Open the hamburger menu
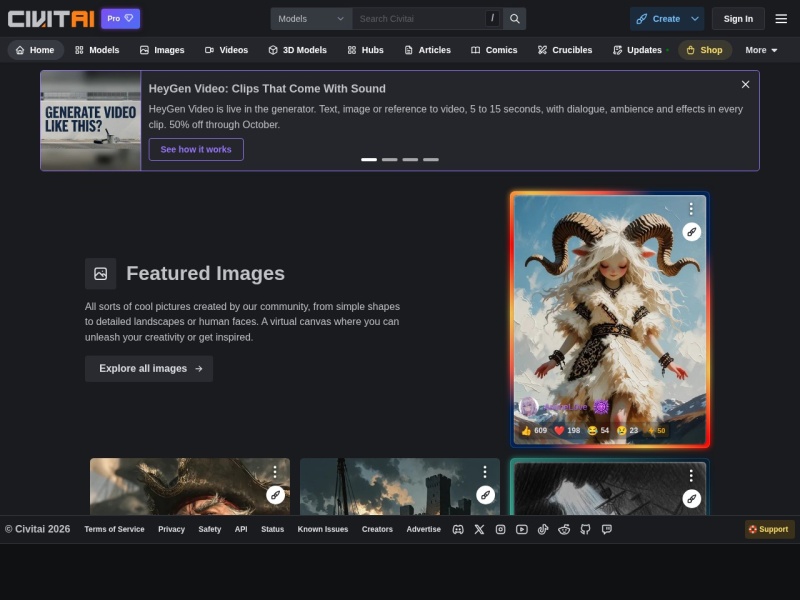Image resolution: width=800 pixels, height=600 pixels. pos(781,19)
